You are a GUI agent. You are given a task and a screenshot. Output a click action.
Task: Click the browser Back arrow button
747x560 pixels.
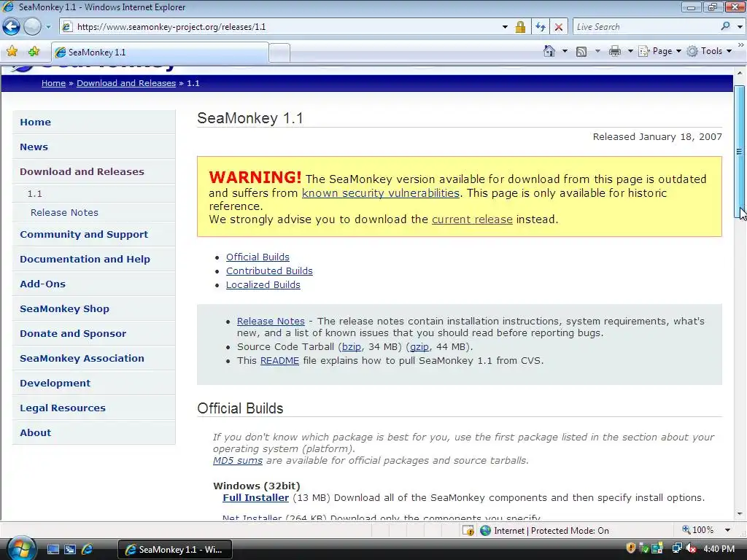12,27
